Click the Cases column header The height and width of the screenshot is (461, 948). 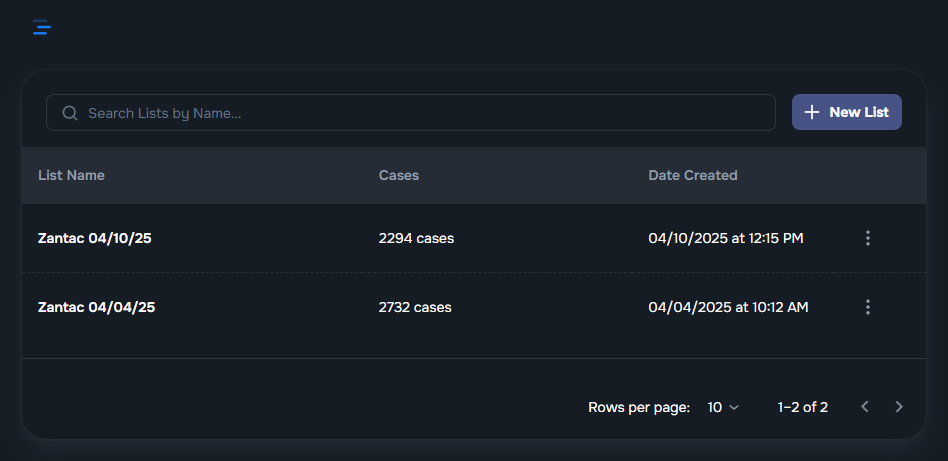(x=398, y=175)
